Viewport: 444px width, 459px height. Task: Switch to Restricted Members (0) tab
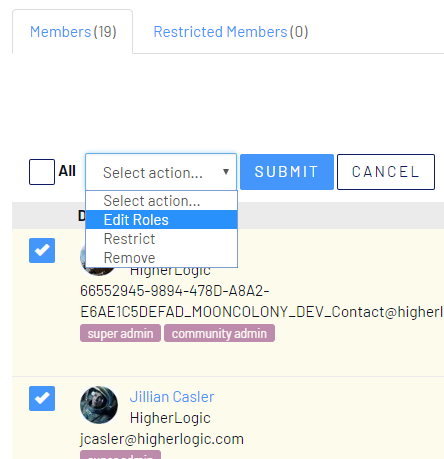tap(231, 32)
